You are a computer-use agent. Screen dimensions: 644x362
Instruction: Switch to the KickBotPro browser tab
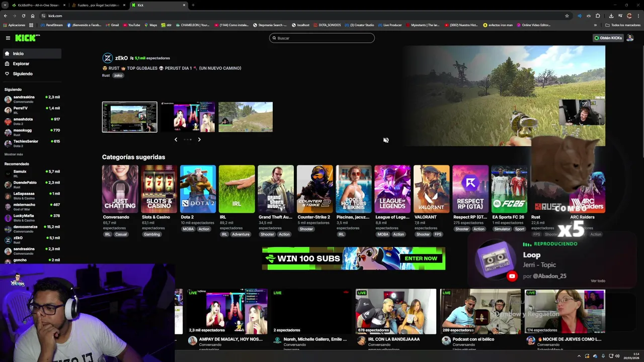(38, 5)
